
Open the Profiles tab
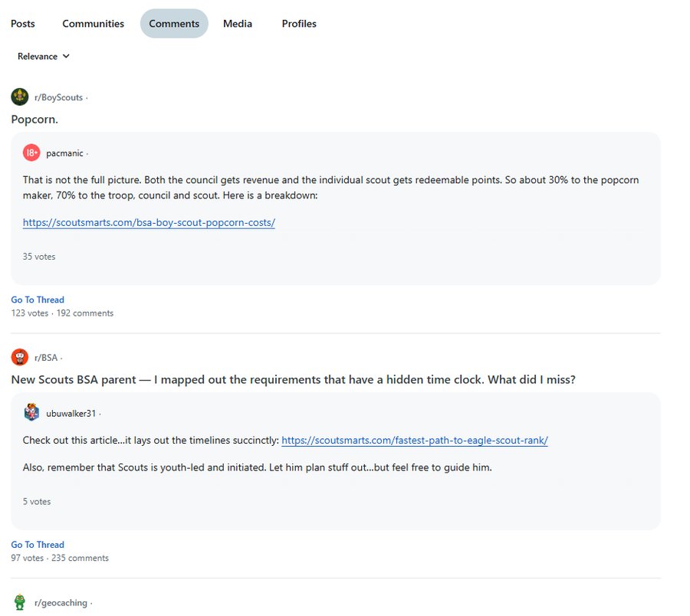click(x=299, y=24)
